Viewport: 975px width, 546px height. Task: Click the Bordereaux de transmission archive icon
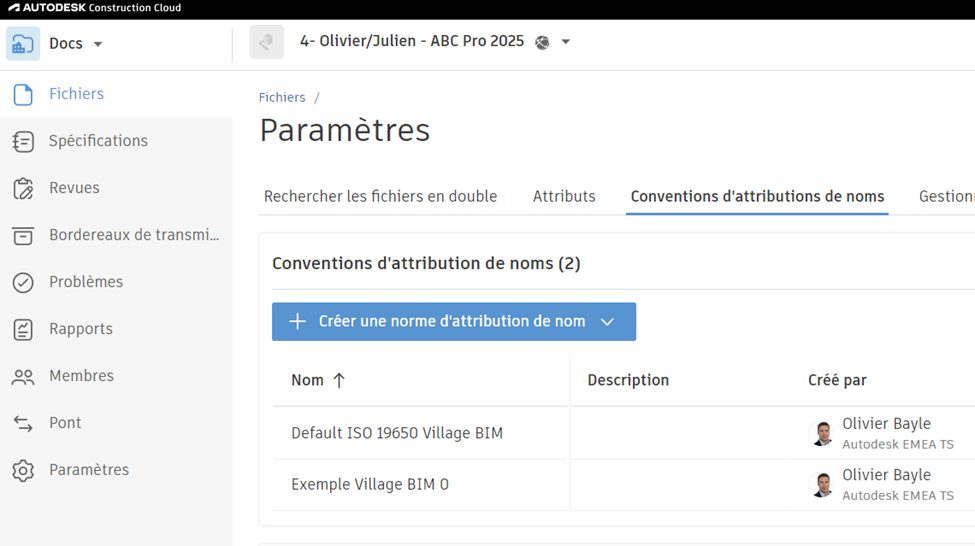coord(23,236)
